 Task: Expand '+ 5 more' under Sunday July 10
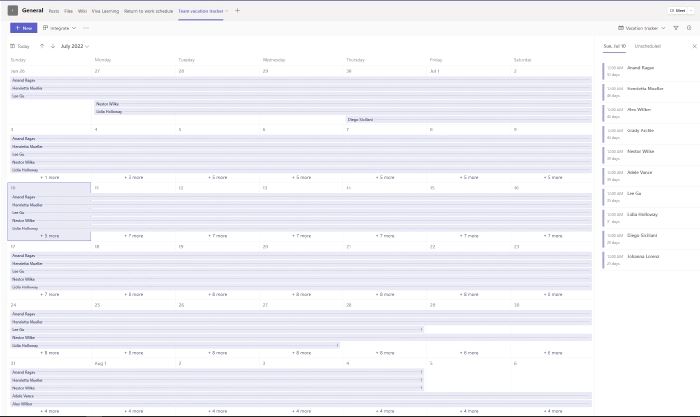50,236
